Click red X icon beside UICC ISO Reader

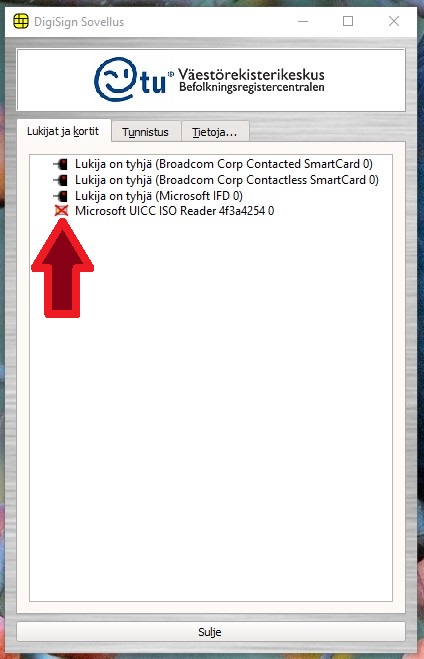61,211
